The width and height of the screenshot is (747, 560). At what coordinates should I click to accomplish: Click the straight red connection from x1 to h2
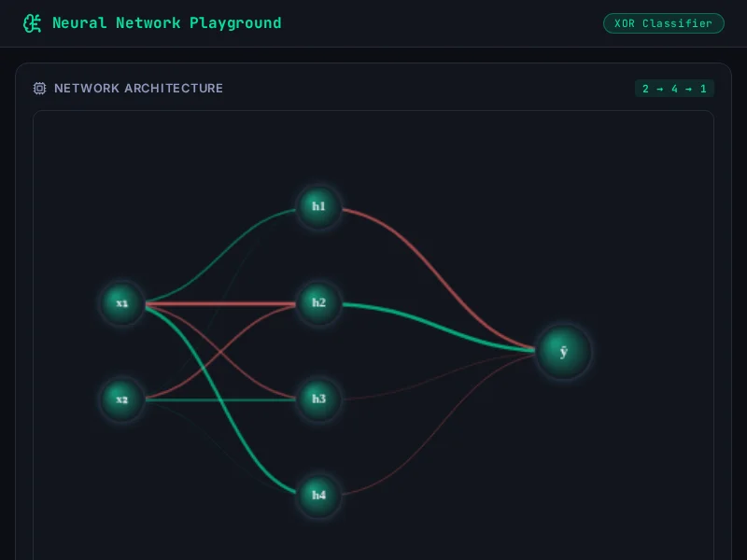[x=224, y=303]
